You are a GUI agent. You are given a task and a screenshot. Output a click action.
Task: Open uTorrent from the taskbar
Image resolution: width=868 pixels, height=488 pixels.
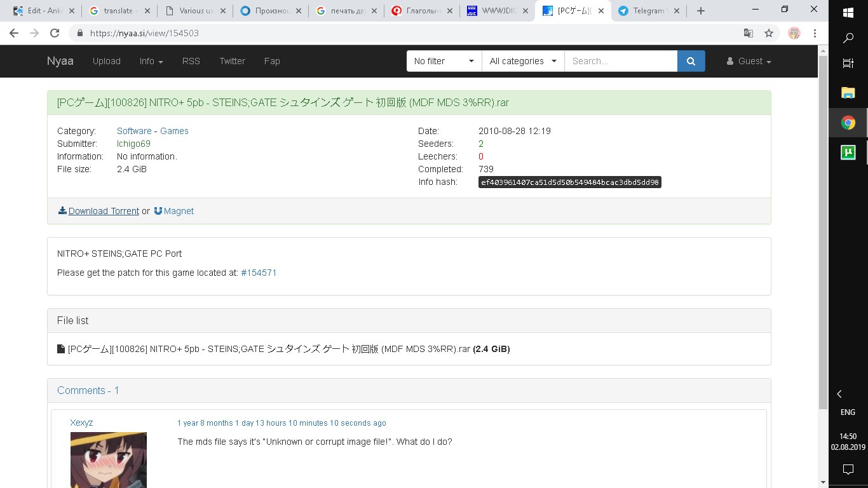click(848, 152)
